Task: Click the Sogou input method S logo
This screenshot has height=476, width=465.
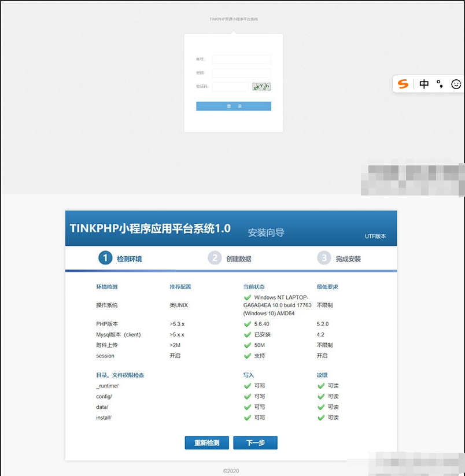Action: click(x=402, y=84)
